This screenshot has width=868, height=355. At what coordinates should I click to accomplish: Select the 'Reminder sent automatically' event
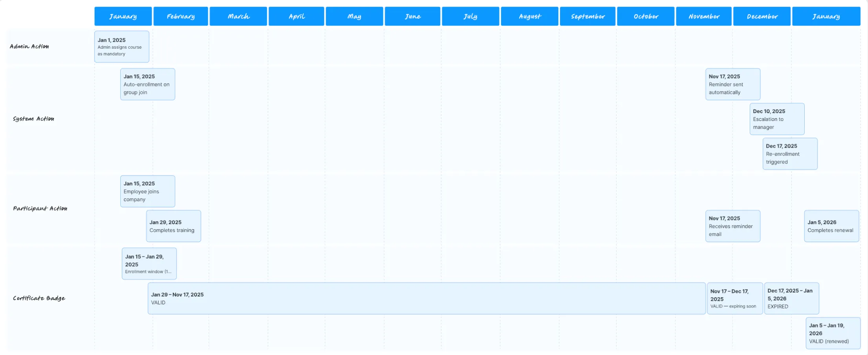pos(732,84)
